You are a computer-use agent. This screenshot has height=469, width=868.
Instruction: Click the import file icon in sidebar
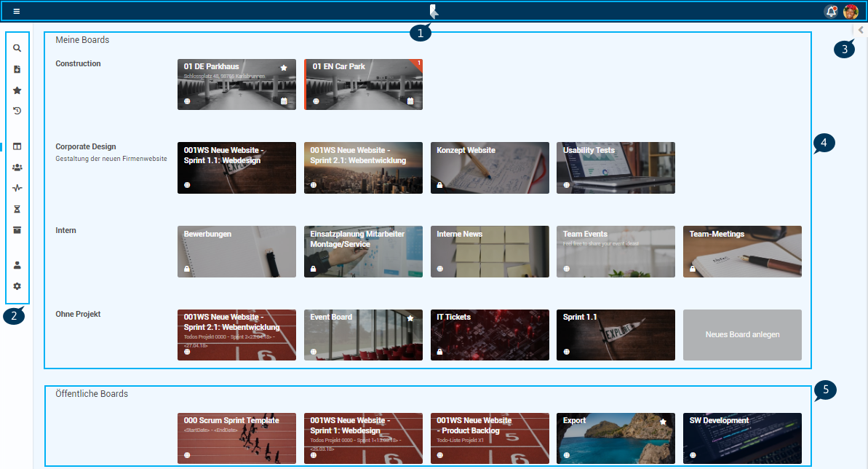point(17,69)
